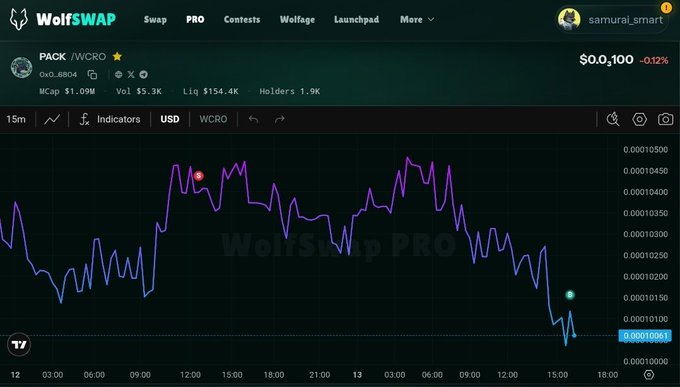The image size is (680, 387).
Task: Open the Indicators panel
Action: (110, 119)
